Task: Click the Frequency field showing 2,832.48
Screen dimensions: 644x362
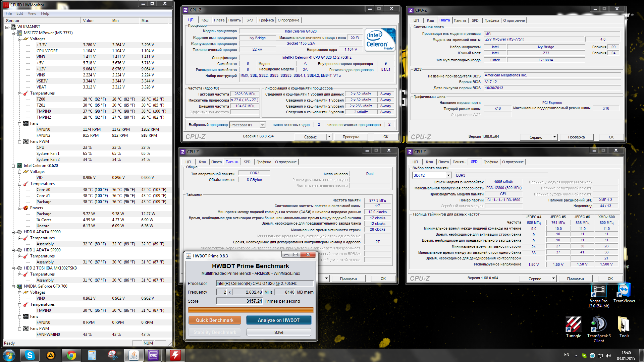Action: 248,292
